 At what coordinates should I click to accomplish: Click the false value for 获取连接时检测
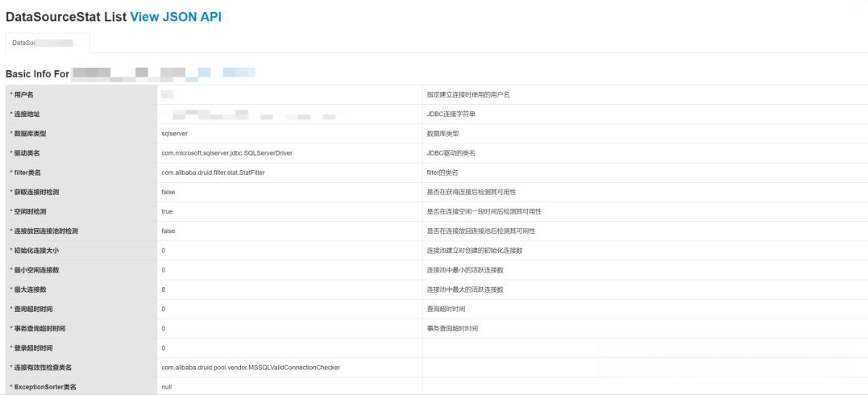coord(168,192)
